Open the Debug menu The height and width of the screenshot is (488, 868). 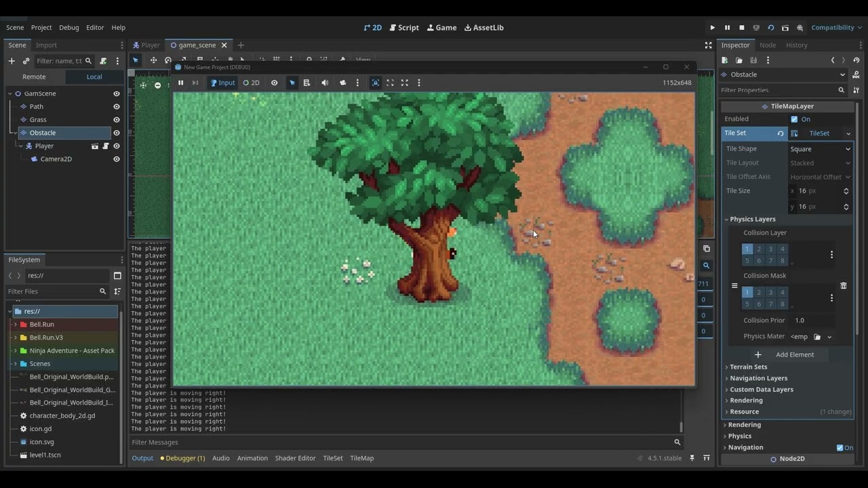69,28
